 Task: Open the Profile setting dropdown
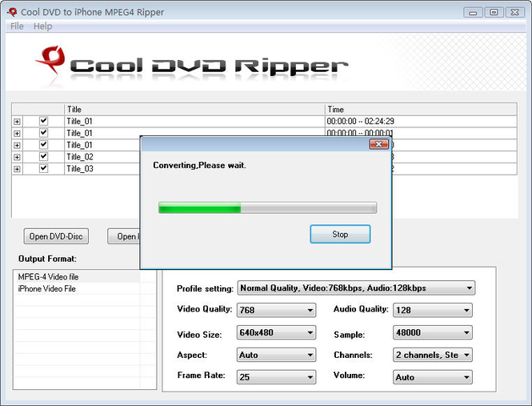click(x=356, y=288)
